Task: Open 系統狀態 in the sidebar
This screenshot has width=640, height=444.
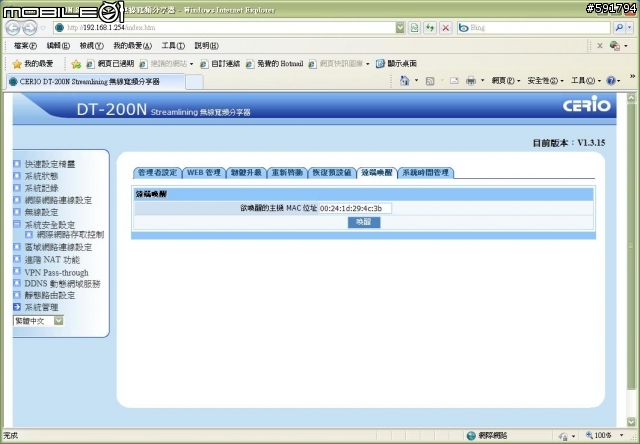Action: [x=41, y=176]
